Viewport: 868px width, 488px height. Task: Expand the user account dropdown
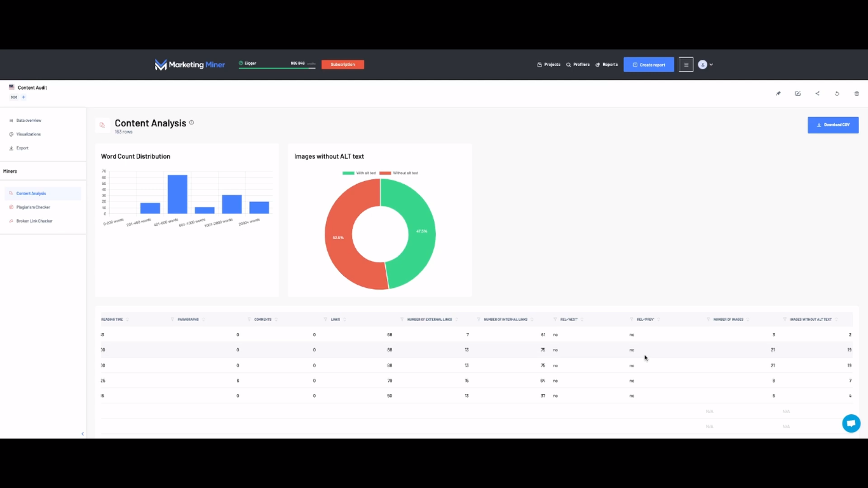click(x=705, y=64)
